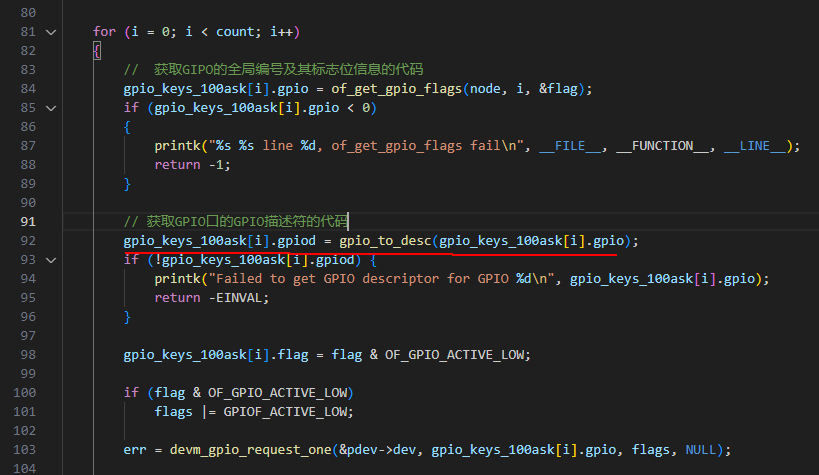Click the __FILE__ macro on line 87
This screenshot has height=475, width=819.
click(570, 146)
